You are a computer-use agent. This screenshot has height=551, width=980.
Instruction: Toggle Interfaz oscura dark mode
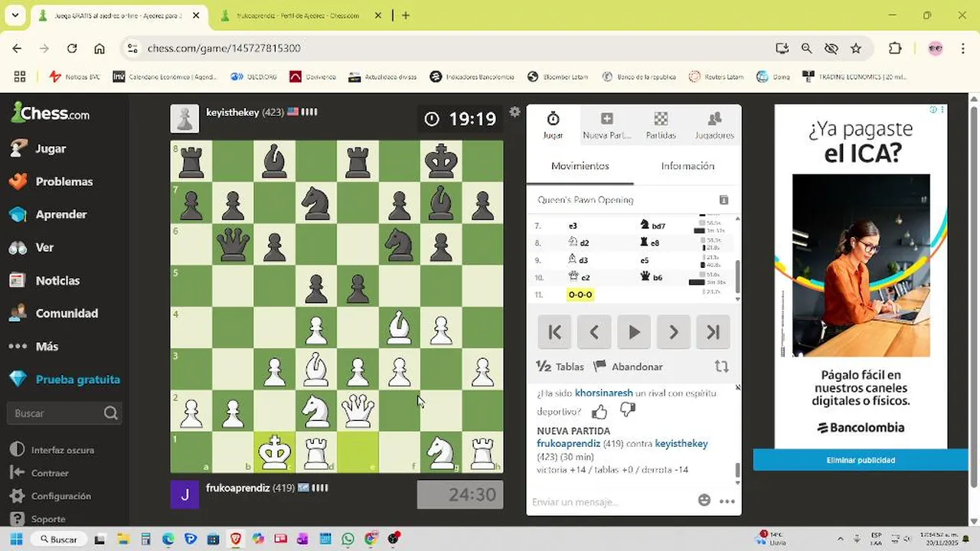coord(52,450)
